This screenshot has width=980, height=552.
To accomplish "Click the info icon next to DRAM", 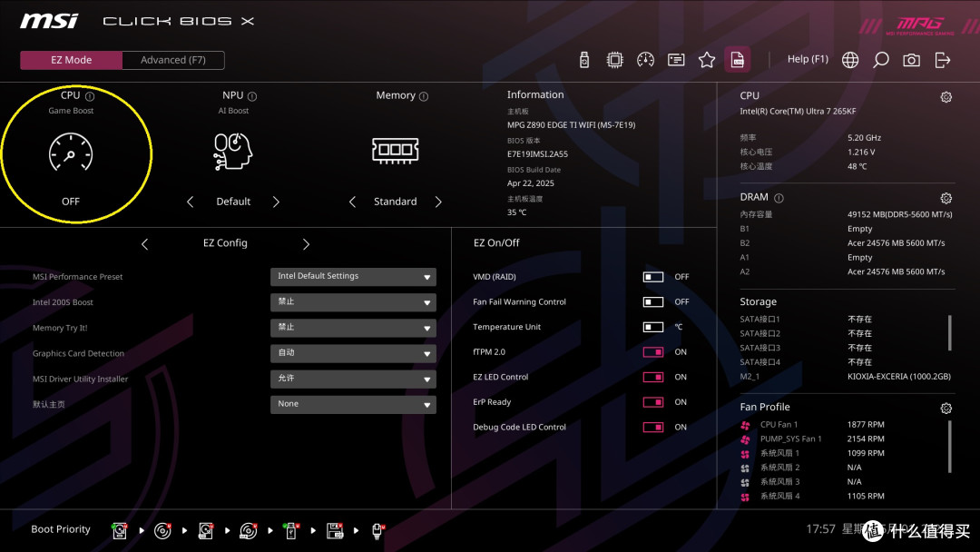I will [779, 198].
